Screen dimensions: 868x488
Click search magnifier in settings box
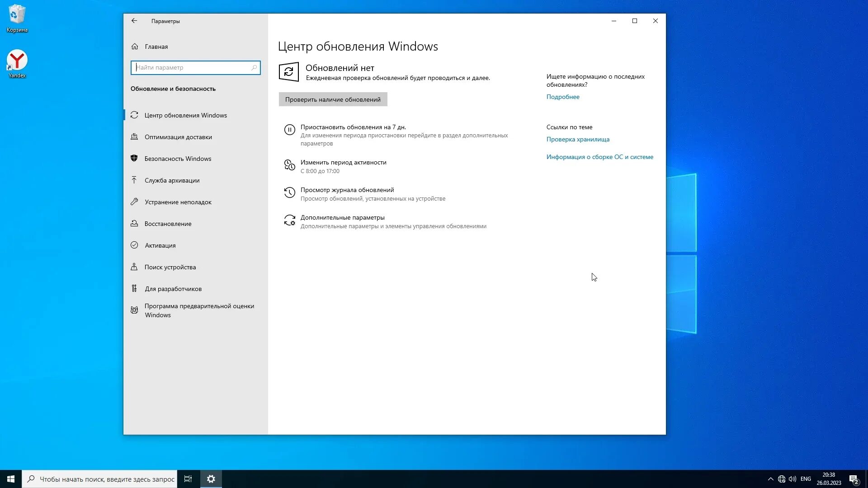point(254,68)
